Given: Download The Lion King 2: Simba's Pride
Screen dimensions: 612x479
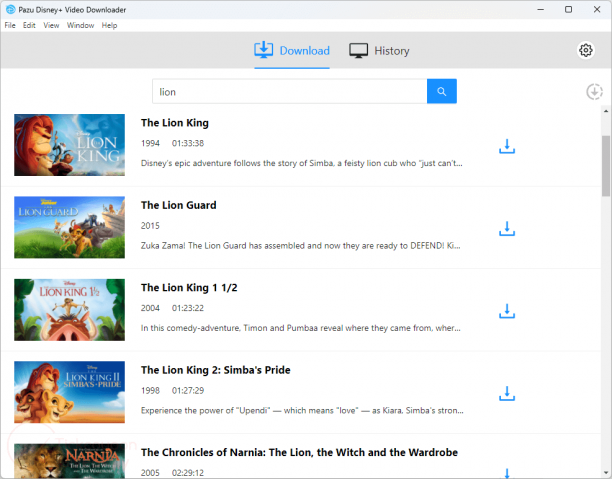Looking at the screenshot, I should point(507,394).
